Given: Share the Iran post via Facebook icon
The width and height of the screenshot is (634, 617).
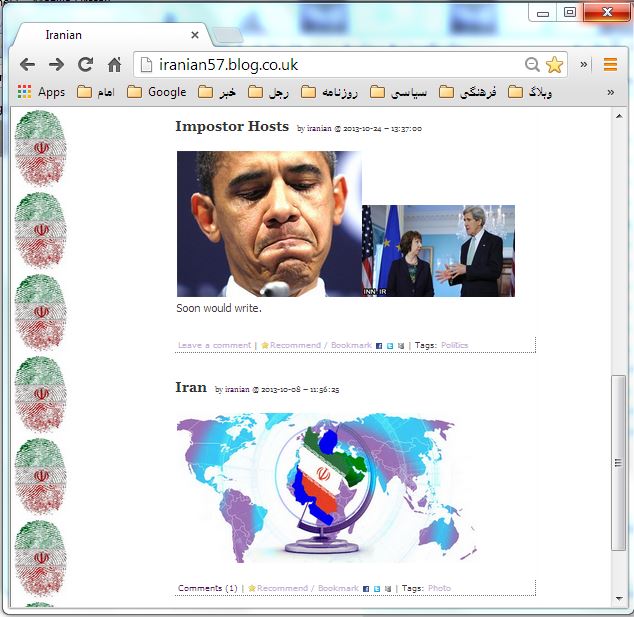Looking at the screenshot, I should (x=366, y=589).
